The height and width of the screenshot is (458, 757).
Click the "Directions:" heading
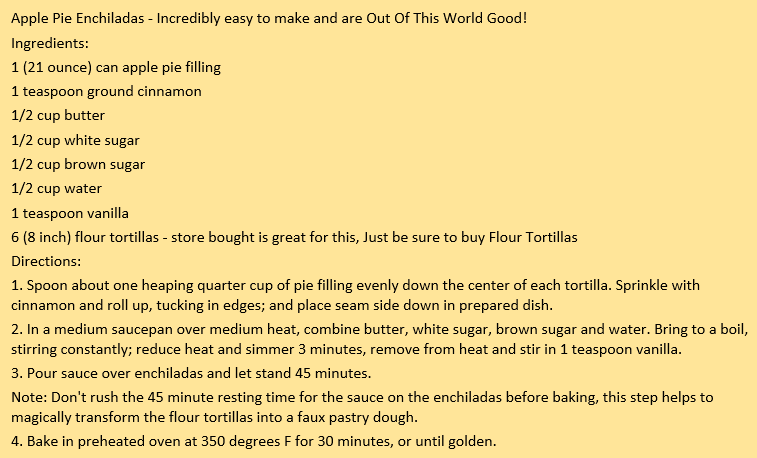[46, 261]
